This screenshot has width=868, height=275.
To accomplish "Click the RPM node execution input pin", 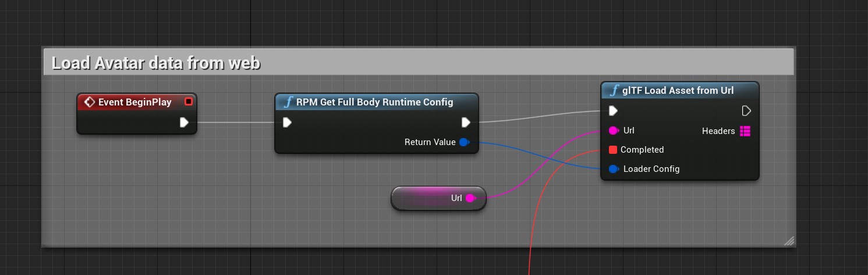I will (x=287, y=122).
